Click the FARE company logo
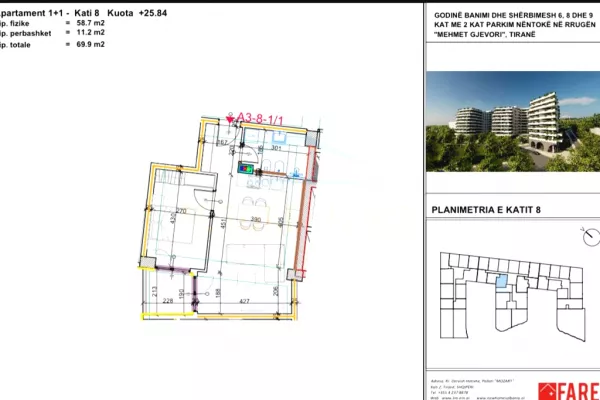Screen dimensions: 600x400 [x=568, y=390]
